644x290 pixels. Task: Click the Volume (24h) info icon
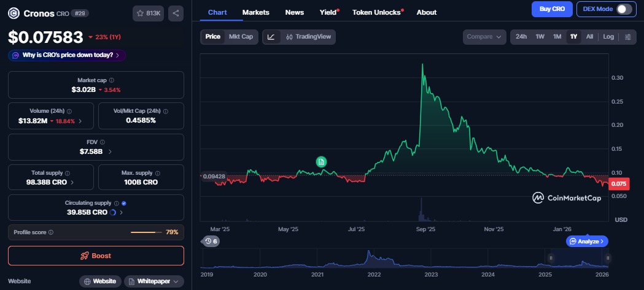(69, 111)
